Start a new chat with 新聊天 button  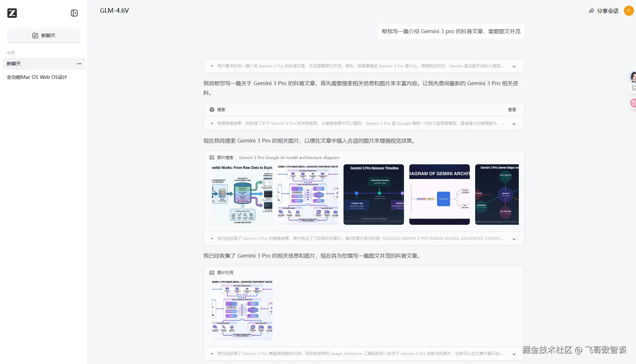44,36
